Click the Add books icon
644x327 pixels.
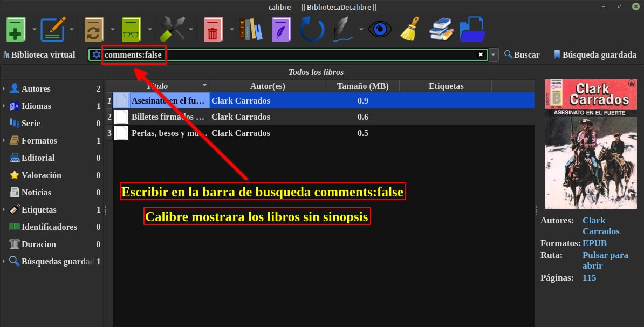16,29
